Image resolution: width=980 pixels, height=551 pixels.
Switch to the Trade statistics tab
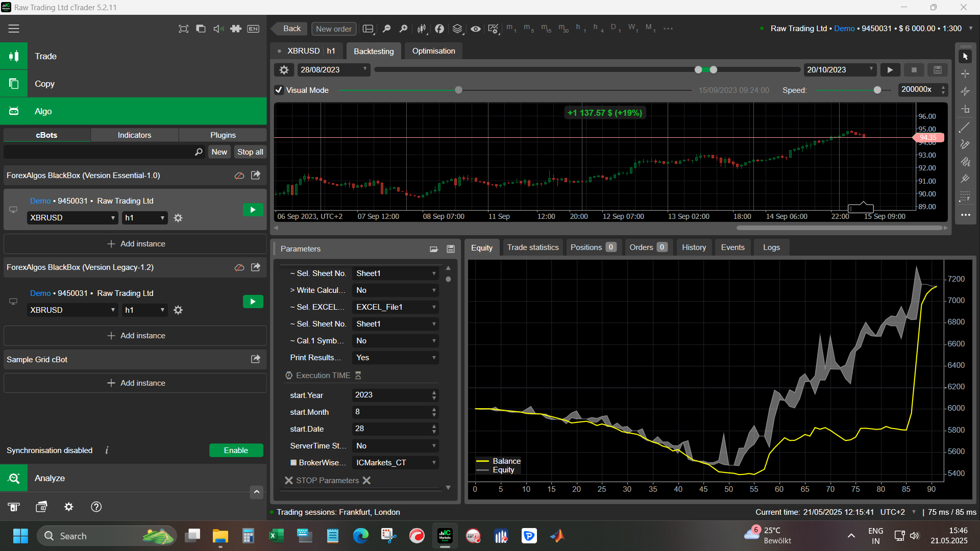tap(532, 247)
